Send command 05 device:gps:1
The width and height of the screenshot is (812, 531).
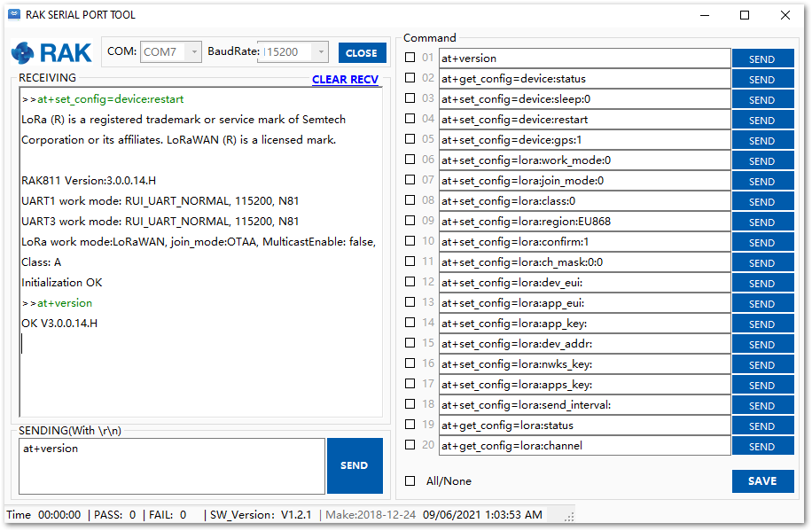763,140
